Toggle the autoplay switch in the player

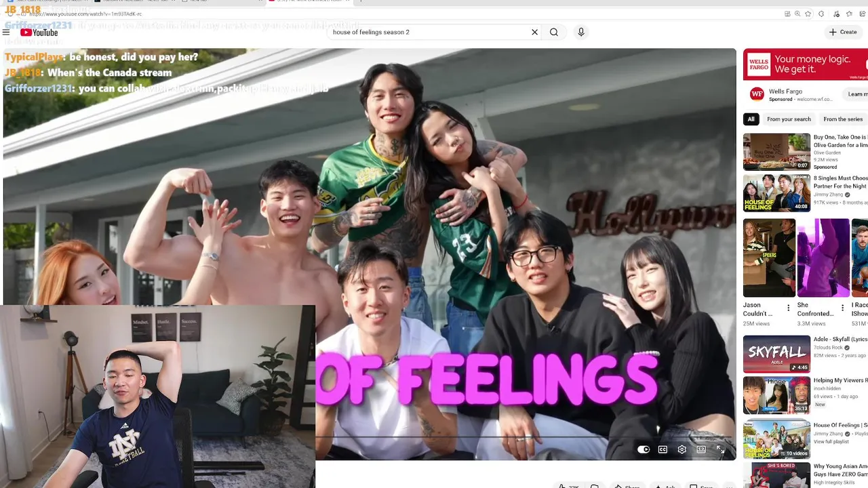(644, 449)
